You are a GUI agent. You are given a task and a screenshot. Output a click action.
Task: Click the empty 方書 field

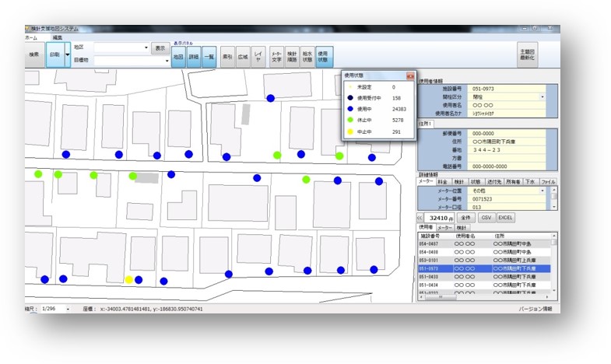[x=506, y=158]
